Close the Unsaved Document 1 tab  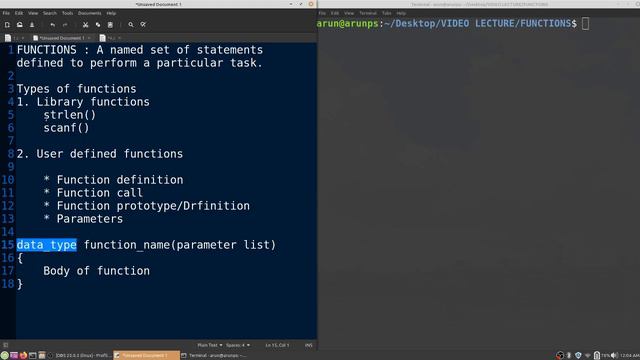pyautogui.click(x=89, y=38)
